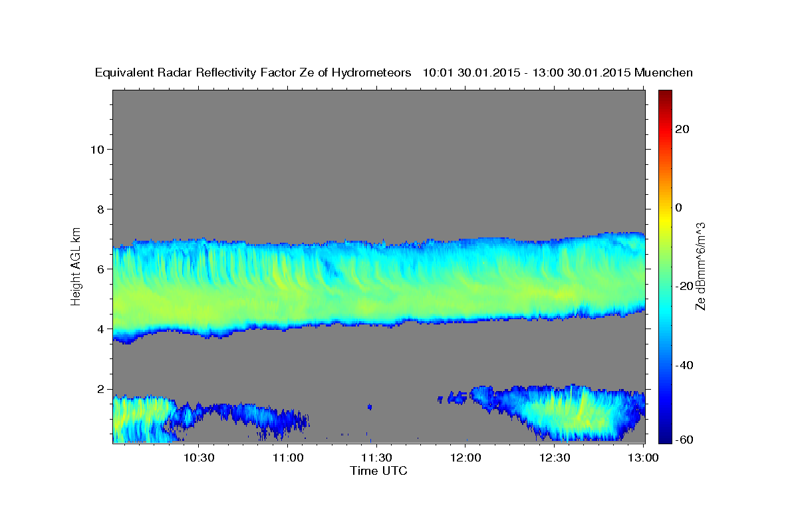Click the colorbar value '-60'

684,439
